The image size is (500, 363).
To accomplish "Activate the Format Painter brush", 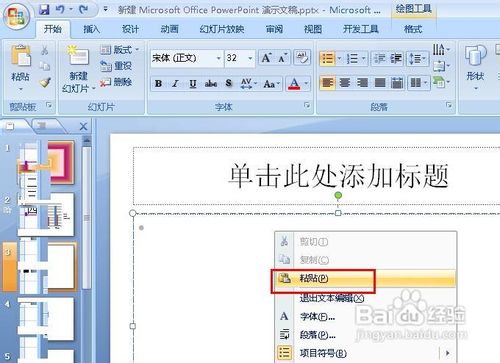I will tap(45, 82).
